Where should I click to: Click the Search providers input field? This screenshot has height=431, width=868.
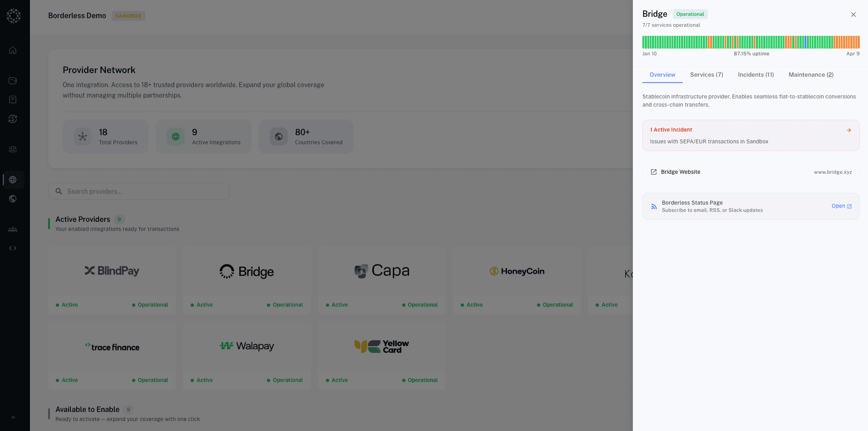tap(139, 191)
